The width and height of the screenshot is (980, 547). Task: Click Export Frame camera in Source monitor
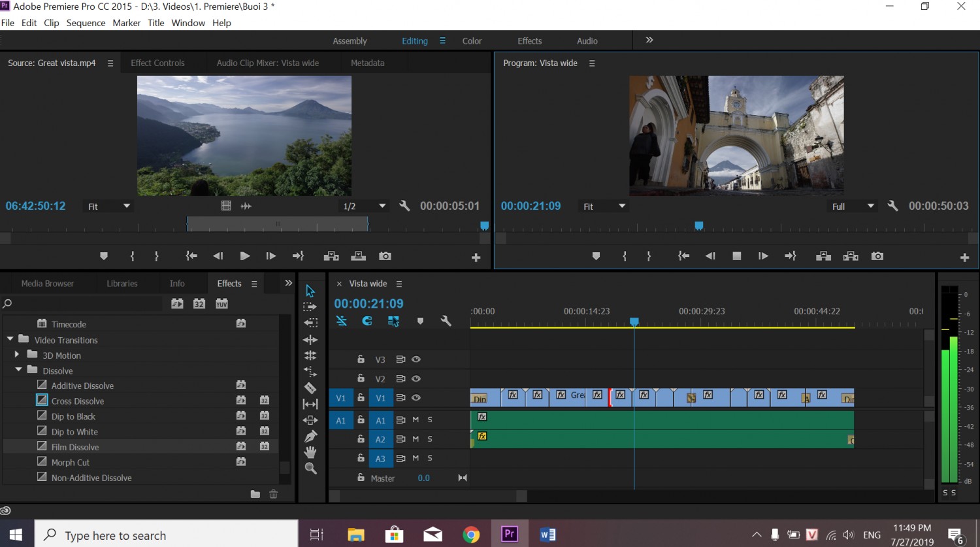[x=385, y=256]
